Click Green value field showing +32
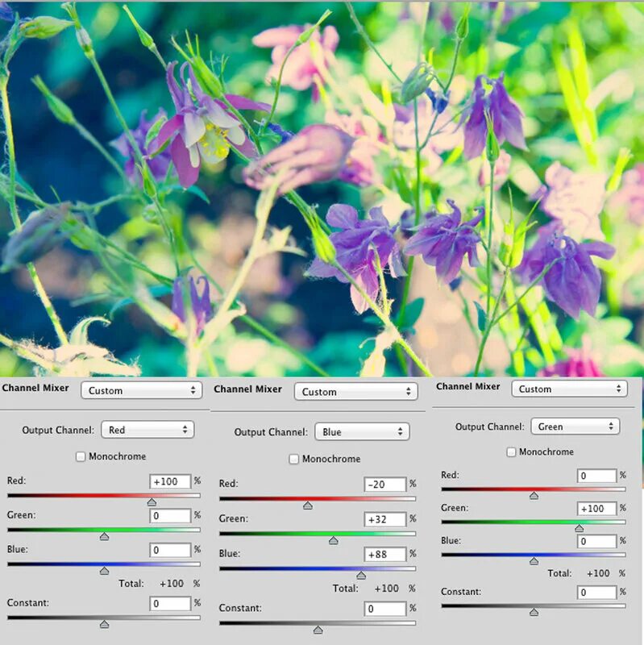Screen dimensions: 644x645 (385, 519)
